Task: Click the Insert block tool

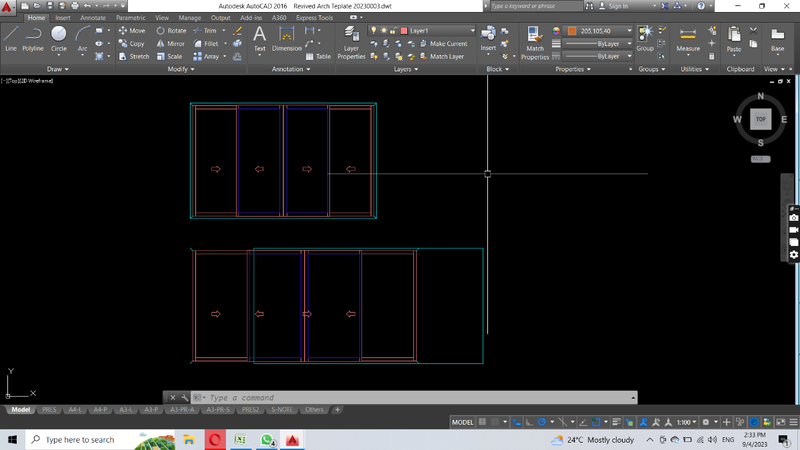Action: pyautogui.click(x=488, y=38)
